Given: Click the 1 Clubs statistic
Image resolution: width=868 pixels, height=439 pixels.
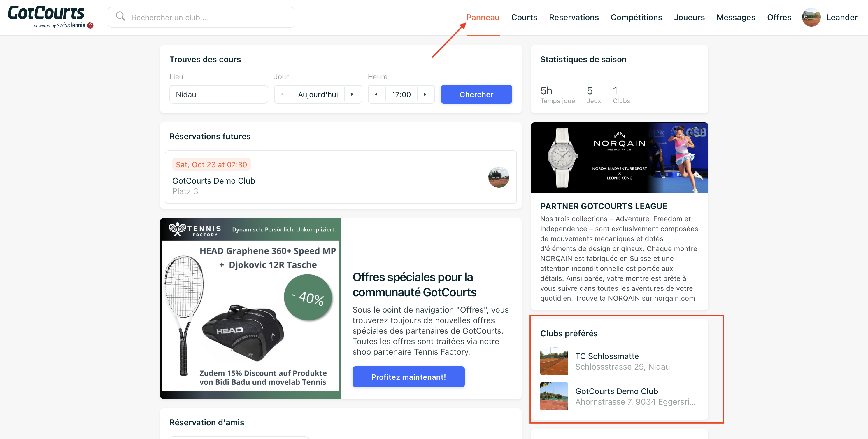Looking at the screenshot, I should 621,95.
